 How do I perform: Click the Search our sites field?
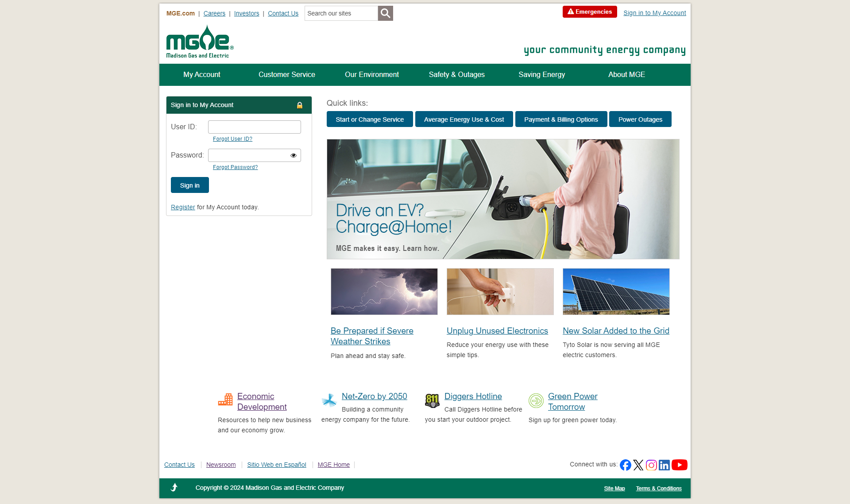[341, 13]
